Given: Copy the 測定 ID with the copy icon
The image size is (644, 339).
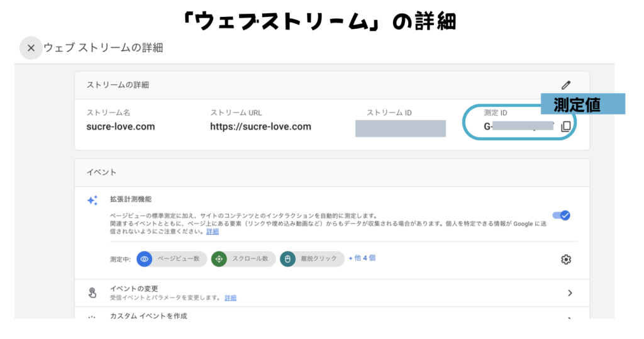Looking at the screenshot, I should tap(565, 126).
